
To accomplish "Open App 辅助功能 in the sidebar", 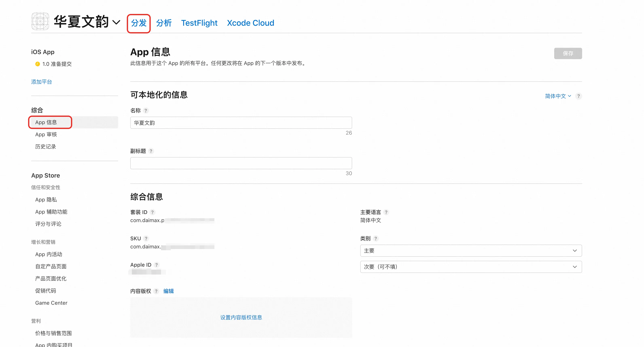I will click(51, 212).
